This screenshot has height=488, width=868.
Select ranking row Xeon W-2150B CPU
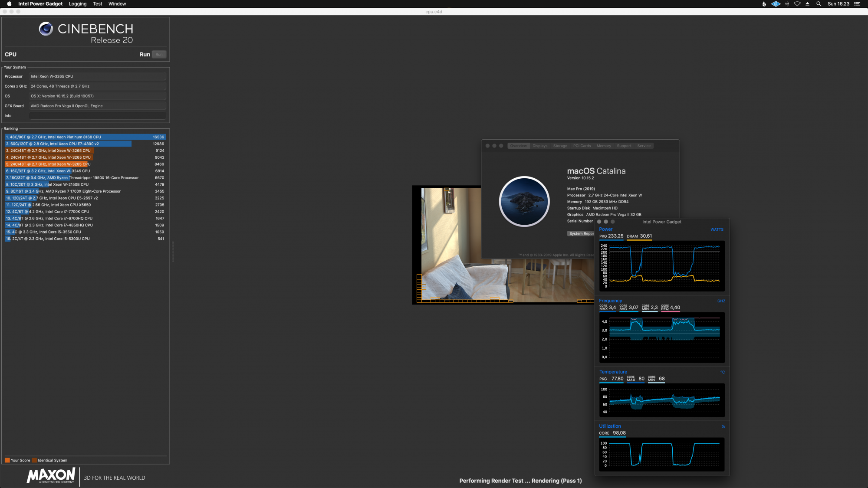pyautogui.click(x=85, y=184)
